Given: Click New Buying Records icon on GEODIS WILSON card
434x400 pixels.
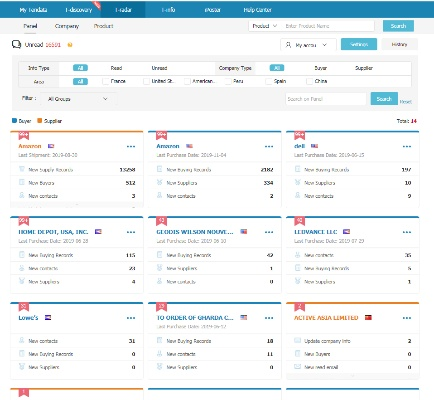Looking at the screenshot, I should [x=160, y=255].
